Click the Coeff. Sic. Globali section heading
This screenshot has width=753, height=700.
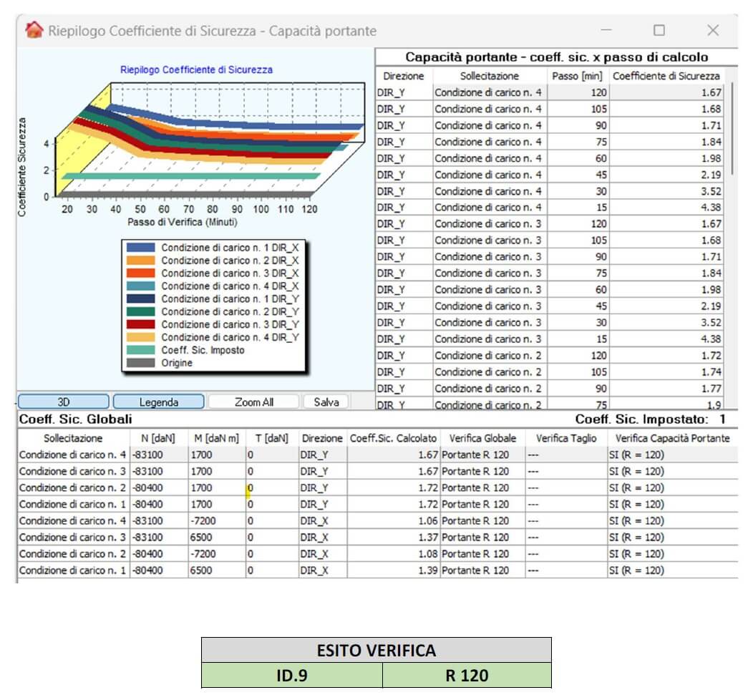point(75,419)
